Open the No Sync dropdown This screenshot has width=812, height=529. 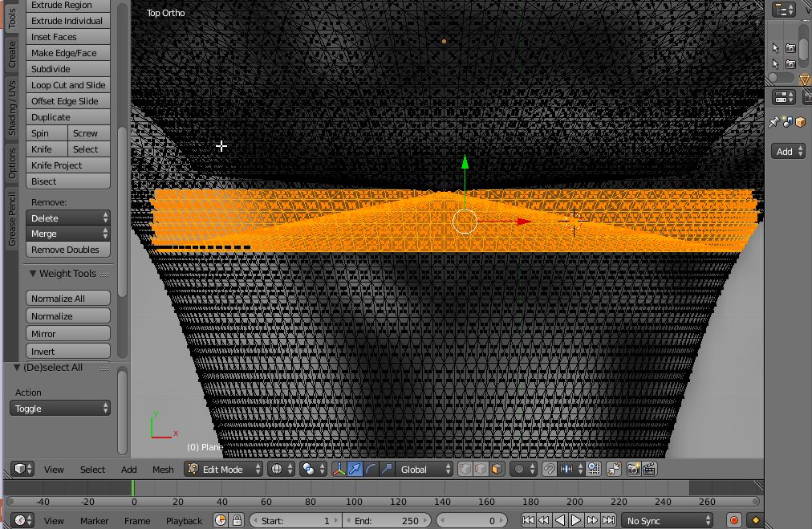point(667,520)
